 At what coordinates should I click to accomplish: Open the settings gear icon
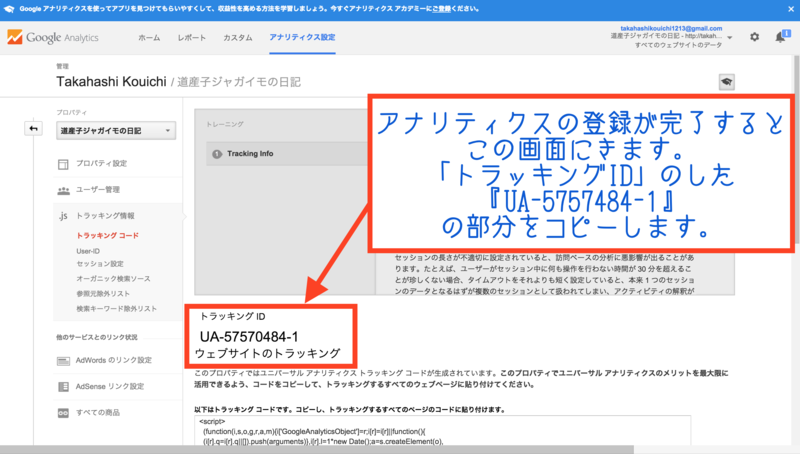(x=754, y=37)
